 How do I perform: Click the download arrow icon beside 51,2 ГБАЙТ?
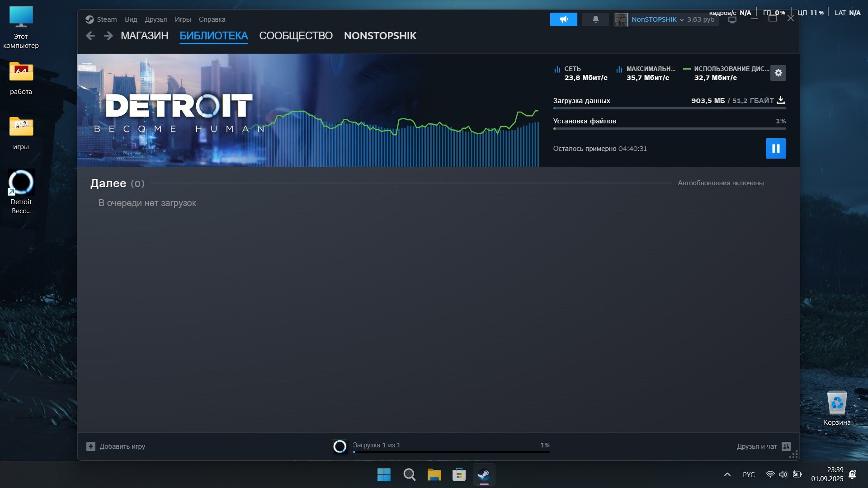point(780,100)
